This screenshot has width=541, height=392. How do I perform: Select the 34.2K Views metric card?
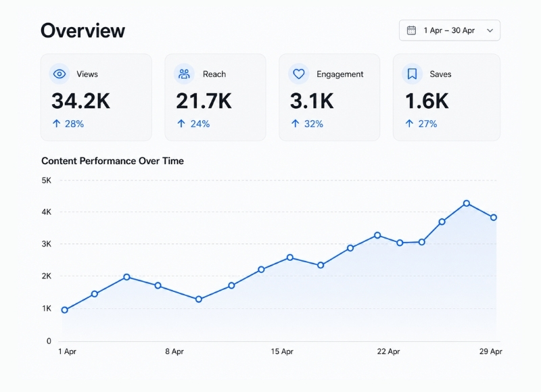coord(96,97)
